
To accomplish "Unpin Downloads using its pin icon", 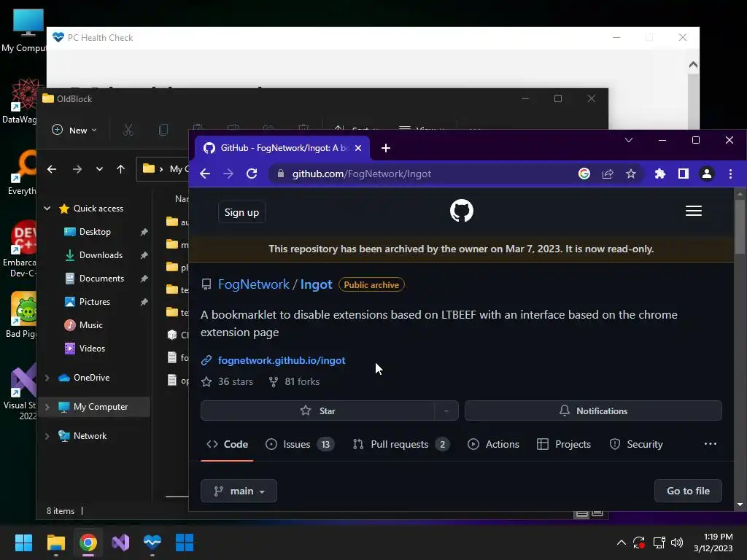I will click(x=144, y=255).
